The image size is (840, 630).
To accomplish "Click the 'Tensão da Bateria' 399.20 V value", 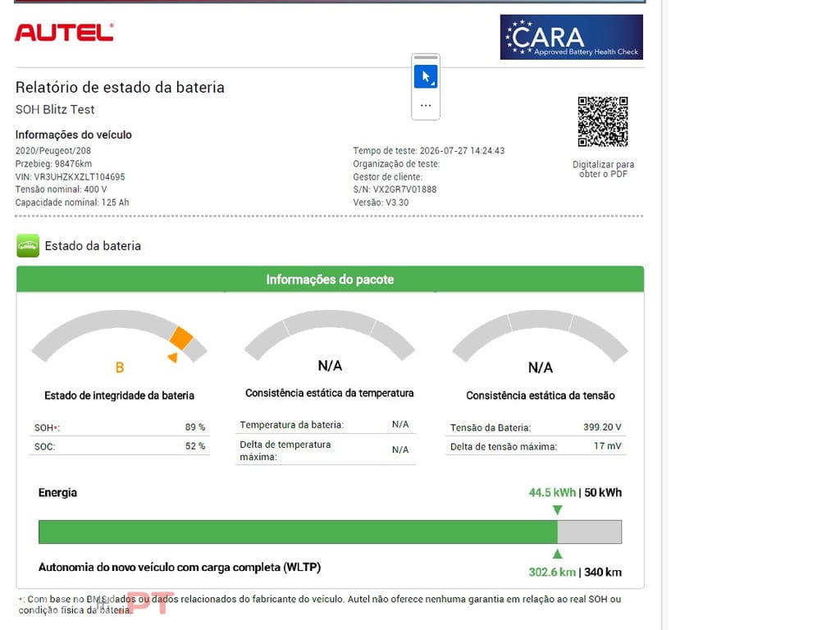I will pyautogui.click(x=602, y=427).
